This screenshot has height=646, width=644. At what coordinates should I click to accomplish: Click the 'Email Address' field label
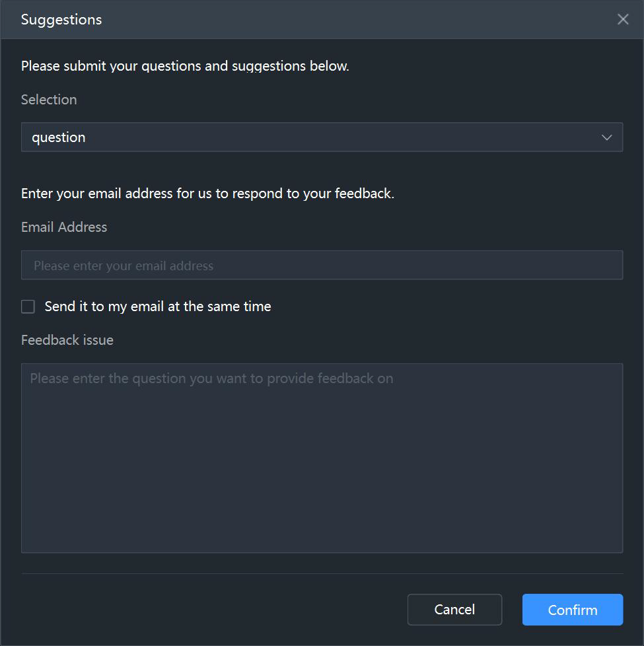point(64,227)
